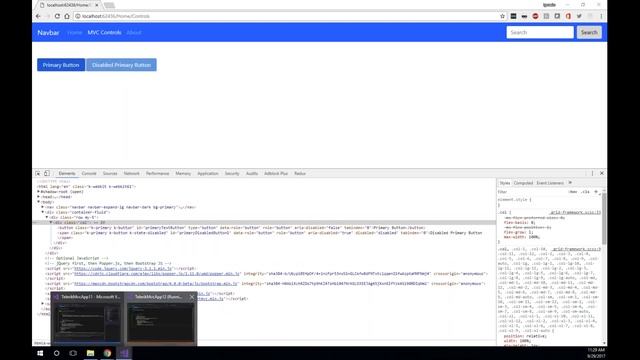Expand the head element in DOM tree
Screen dimensions: 640x360
coord(39,197)
